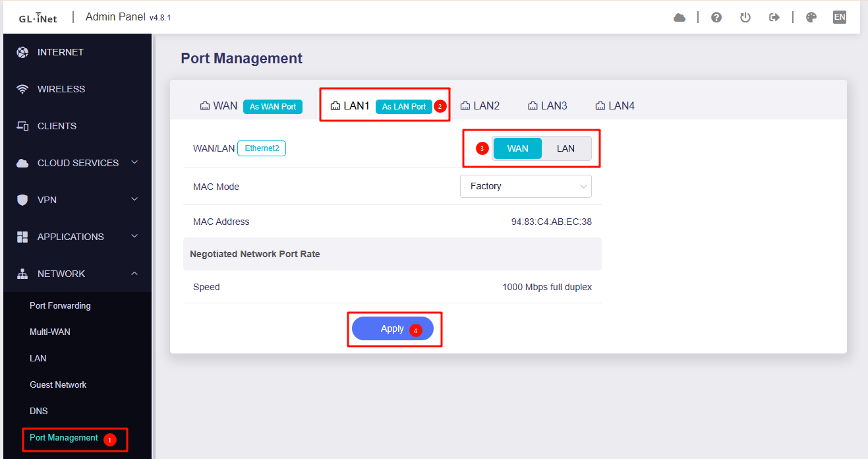Open the Wireless wifi sidebar item
The image size is (868, 459).
point(61,89)
